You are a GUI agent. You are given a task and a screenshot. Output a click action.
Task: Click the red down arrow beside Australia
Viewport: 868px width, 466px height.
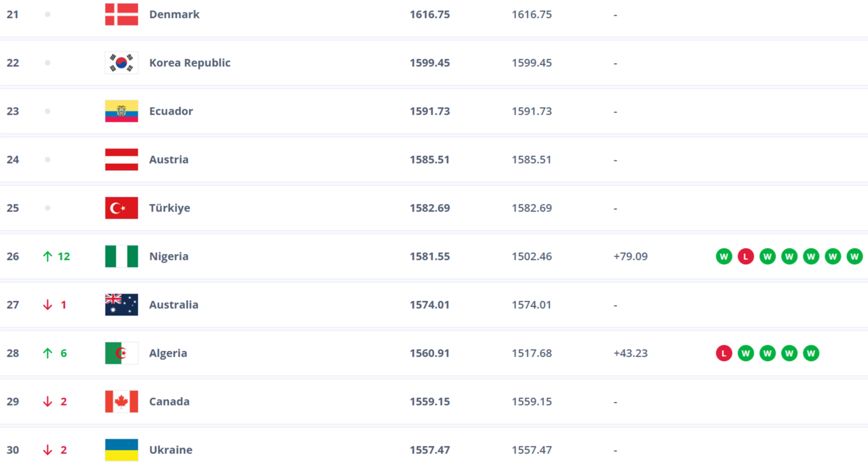47,305
